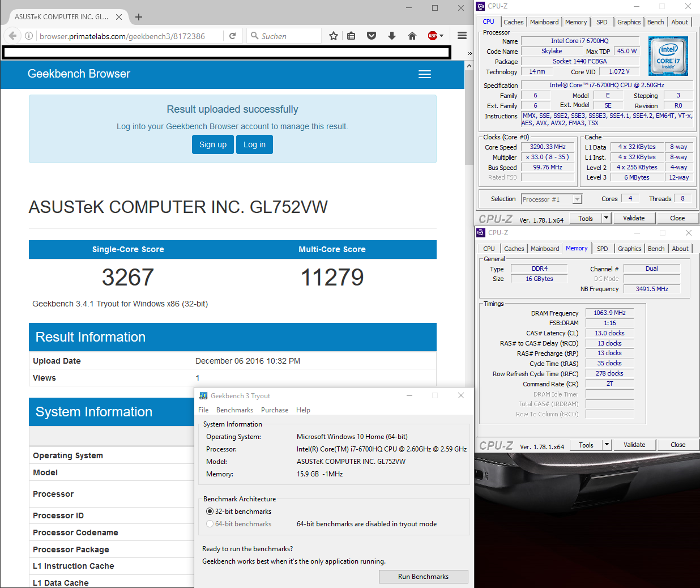Switch to Graphics tab in lower CPU-Z
This screenshot has height=588, width=700.
[x=630, y=249]
